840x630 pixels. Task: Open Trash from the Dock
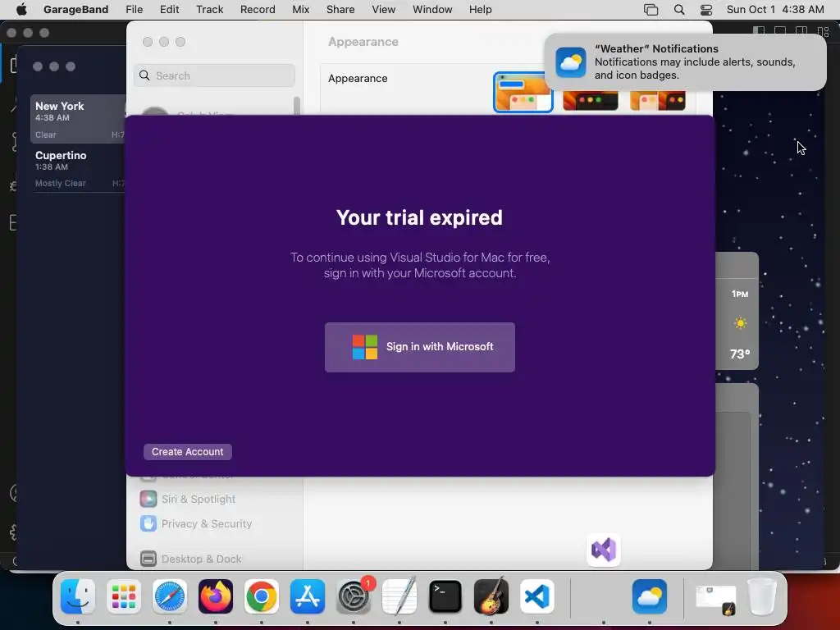761,596
